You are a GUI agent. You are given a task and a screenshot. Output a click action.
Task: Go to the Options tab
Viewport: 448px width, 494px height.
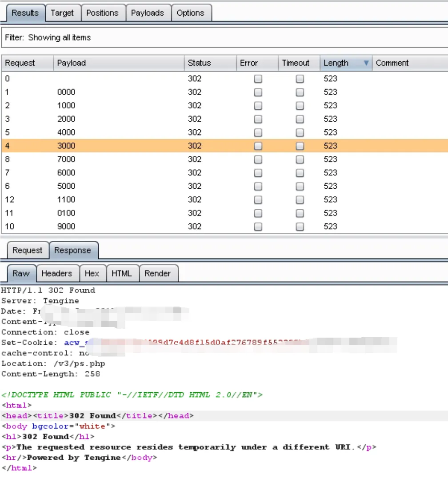click(190, 13)
